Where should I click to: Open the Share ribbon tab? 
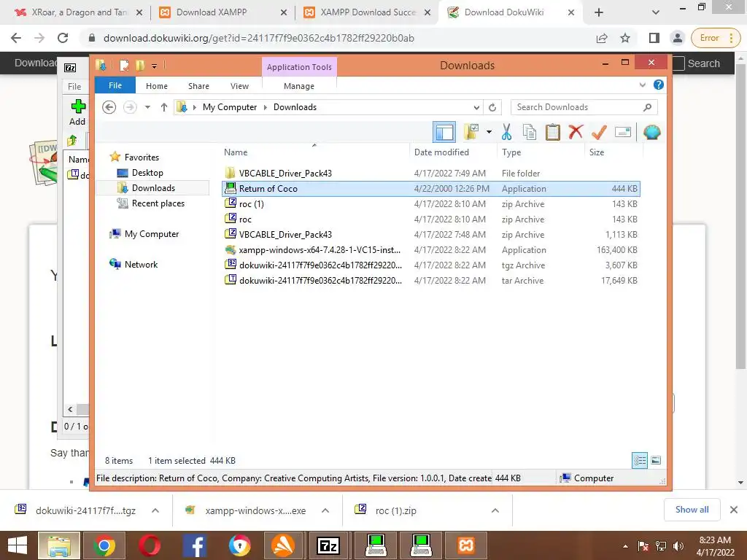(198, 86)
